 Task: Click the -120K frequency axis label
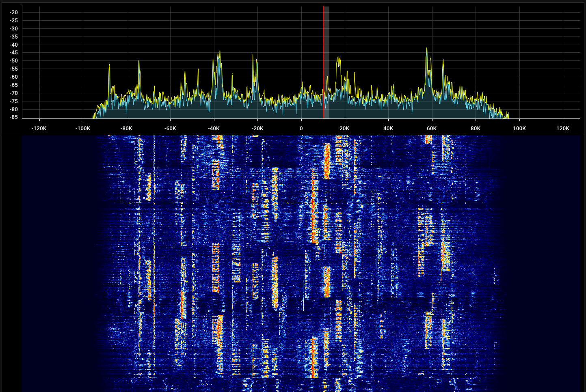tap(39, 128)
